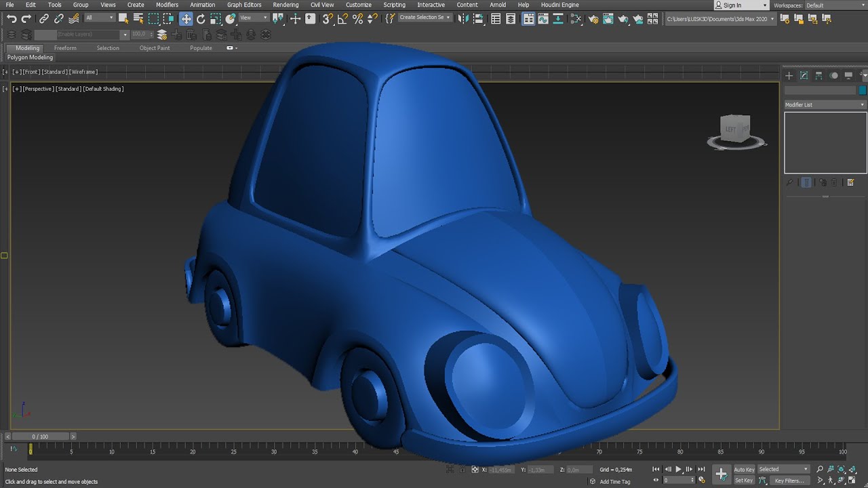Open Key Filters dialog
The width and height of the screenshot is (868, 488).
pyautogui.click(x=789, y=481)
